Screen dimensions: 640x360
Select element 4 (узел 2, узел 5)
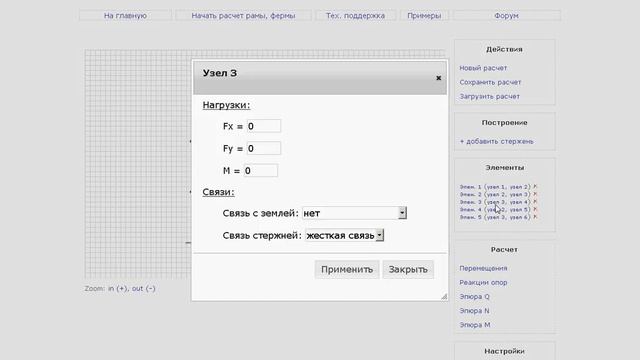(495, 209)
